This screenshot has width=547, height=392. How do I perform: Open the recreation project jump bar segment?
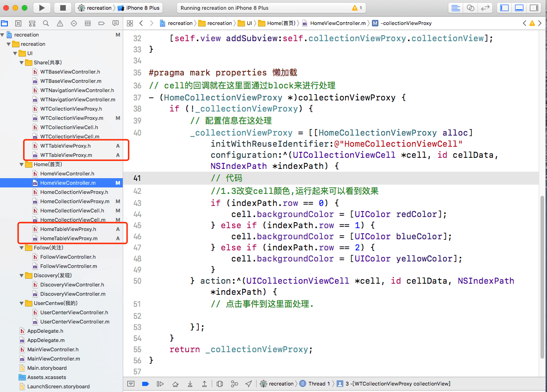click(x=176, y=23)
